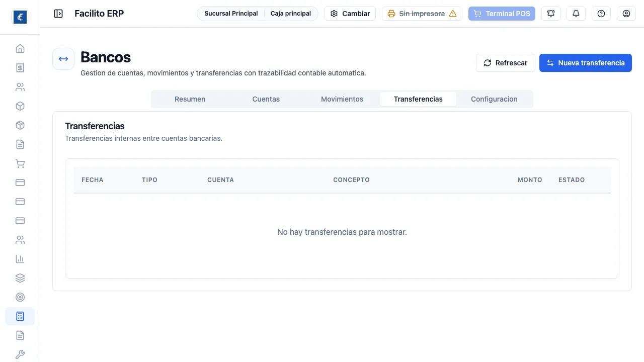This screenshot has height=362, width=644.
Task: Click the Sin impresora printer status
Action: coord(422,14)
